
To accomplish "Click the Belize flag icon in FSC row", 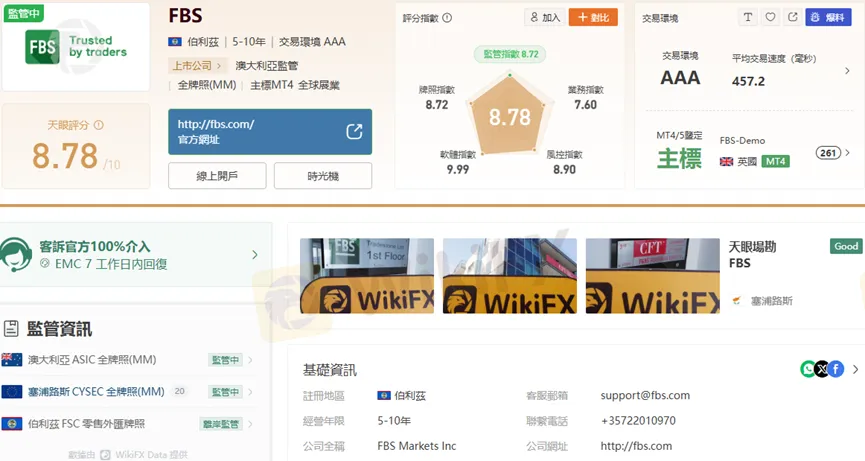I will click(12, 424).
